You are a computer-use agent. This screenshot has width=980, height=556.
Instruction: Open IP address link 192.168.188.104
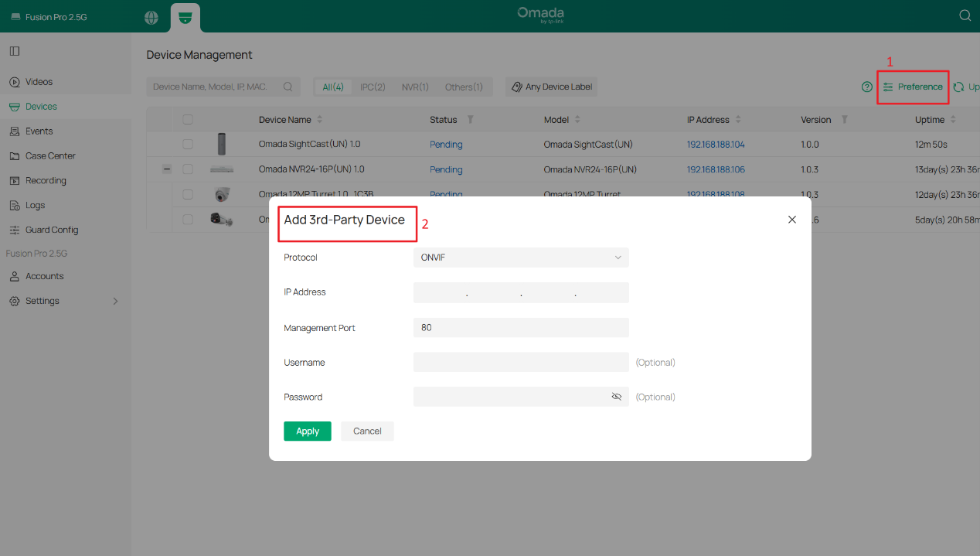pos(716,145)
